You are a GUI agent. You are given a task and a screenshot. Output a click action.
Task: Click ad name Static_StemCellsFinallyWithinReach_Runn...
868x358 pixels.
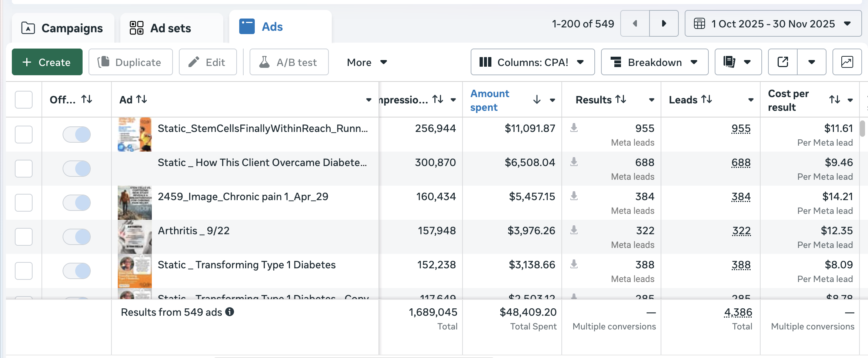[263, 129]
